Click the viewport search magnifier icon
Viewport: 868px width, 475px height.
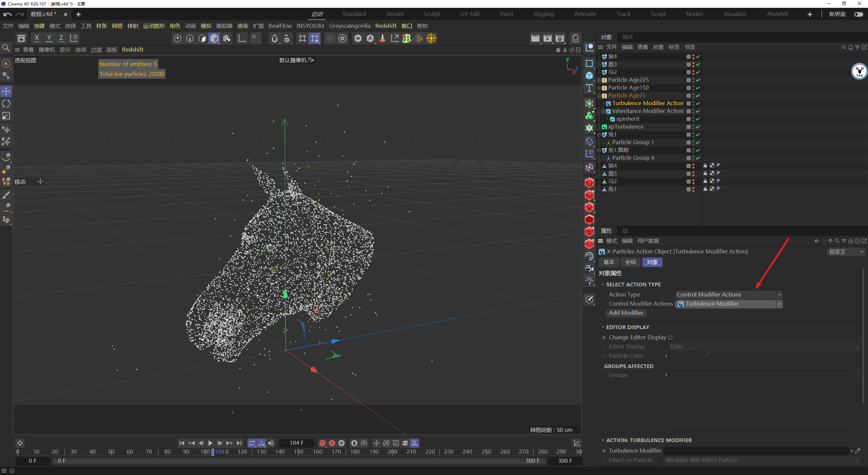click(x=6, y=48)
